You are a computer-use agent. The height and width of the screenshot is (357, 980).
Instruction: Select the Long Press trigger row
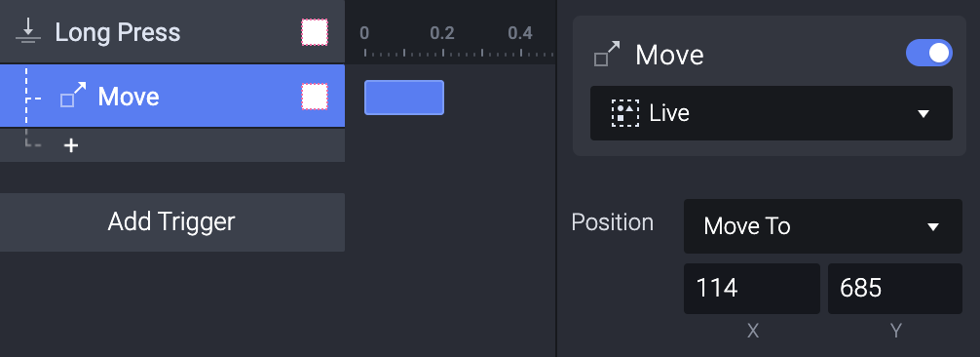pyautogui.click(x=171, y=31)
